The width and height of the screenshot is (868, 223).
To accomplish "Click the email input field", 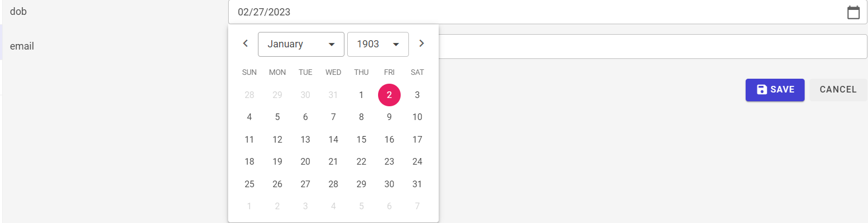I will tap(653, 47).
